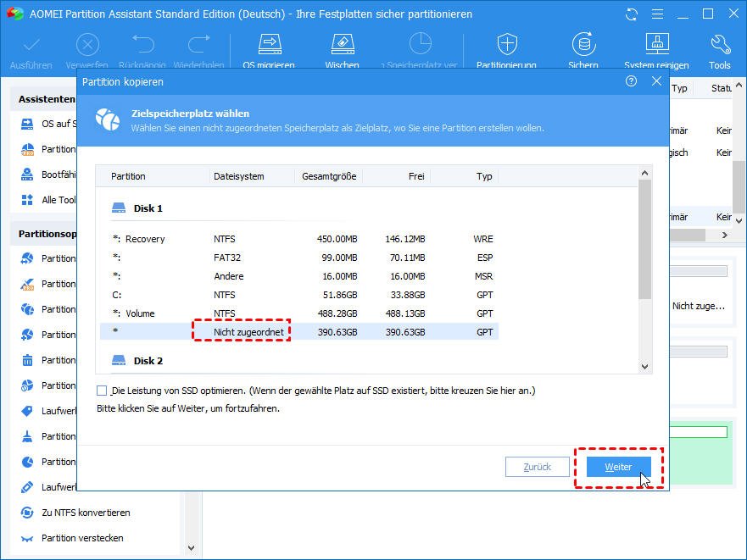Click the Weiter button
The width and height of the screenshot is (747, 560).
(x=618, y=467)
